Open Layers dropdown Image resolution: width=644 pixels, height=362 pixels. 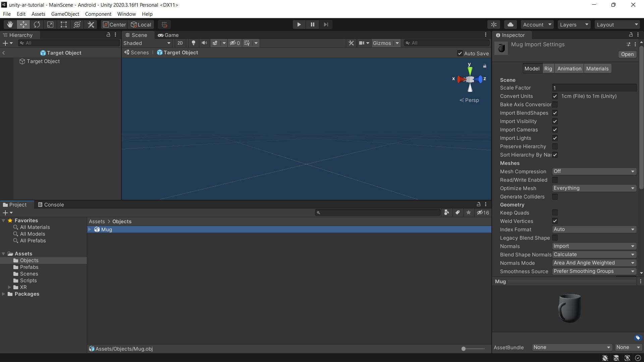[574, 24]
